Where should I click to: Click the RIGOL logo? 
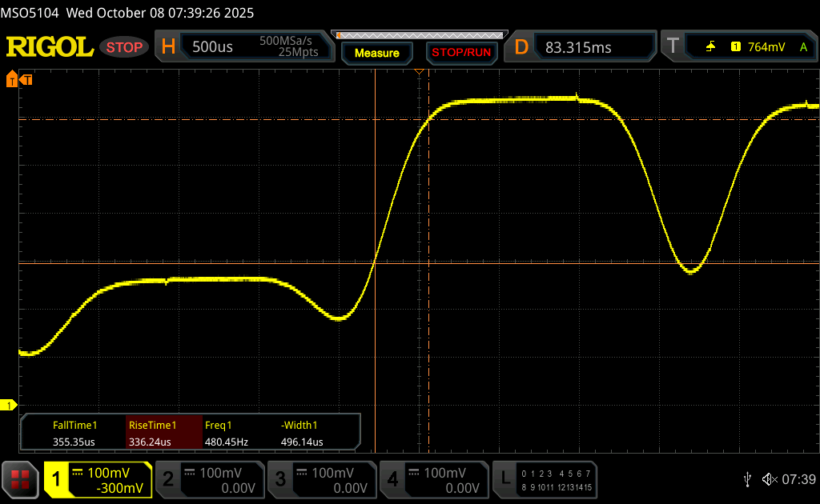point(50,47)
